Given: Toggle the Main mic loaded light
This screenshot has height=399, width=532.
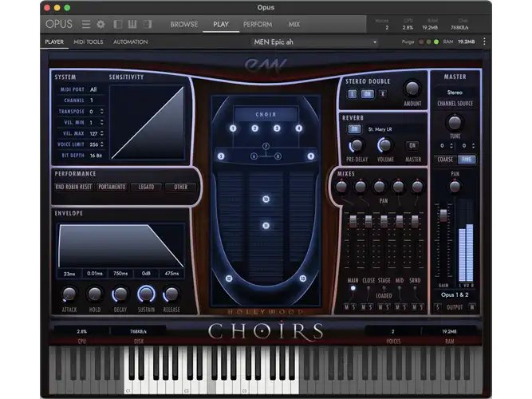Looking at the screenshot, I should 353,288.
